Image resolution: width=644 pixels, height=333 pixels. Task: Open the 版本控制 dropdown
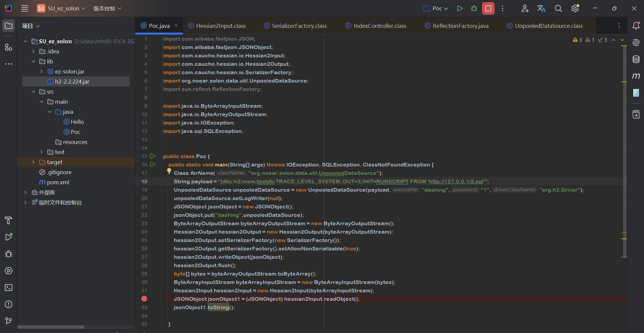click(x=107, y=8)
